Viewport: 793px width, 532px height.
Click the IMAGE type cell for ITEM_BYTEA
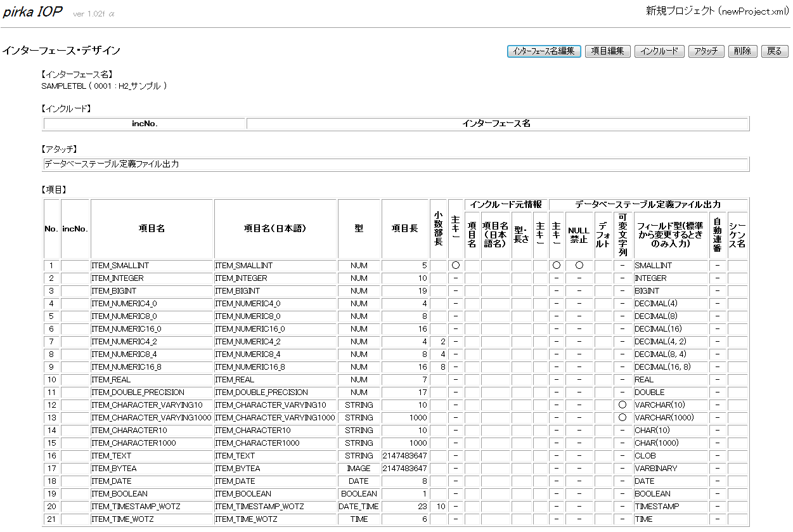pos(359,469)
